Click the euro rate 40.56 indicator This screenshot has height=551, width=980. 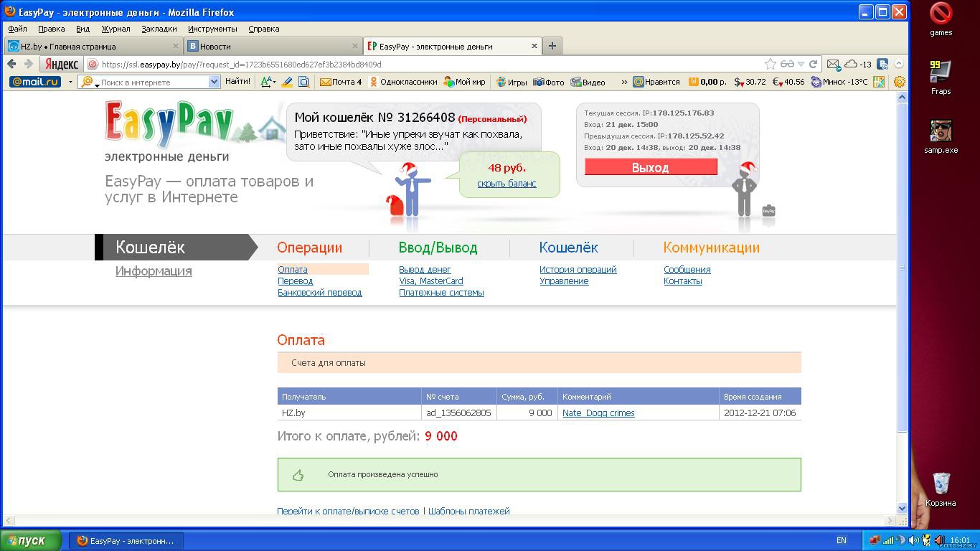[x=788, y=82]
